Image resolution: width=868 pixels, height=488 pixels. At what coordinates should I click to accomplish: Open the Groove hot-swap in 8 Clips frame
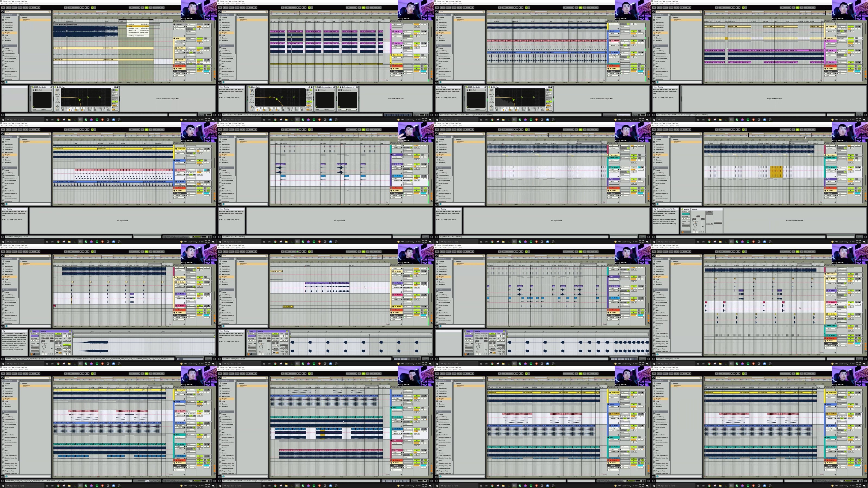tap(689, 221)
